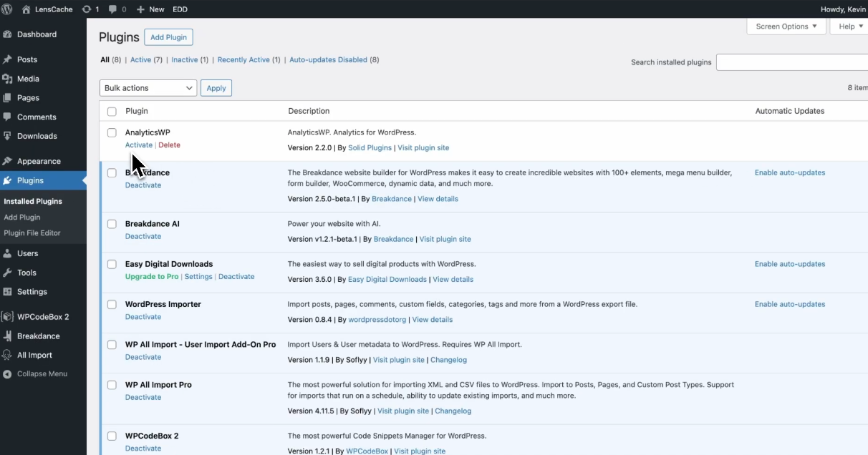Click the Appearance brush icon

tap(8, 161)
